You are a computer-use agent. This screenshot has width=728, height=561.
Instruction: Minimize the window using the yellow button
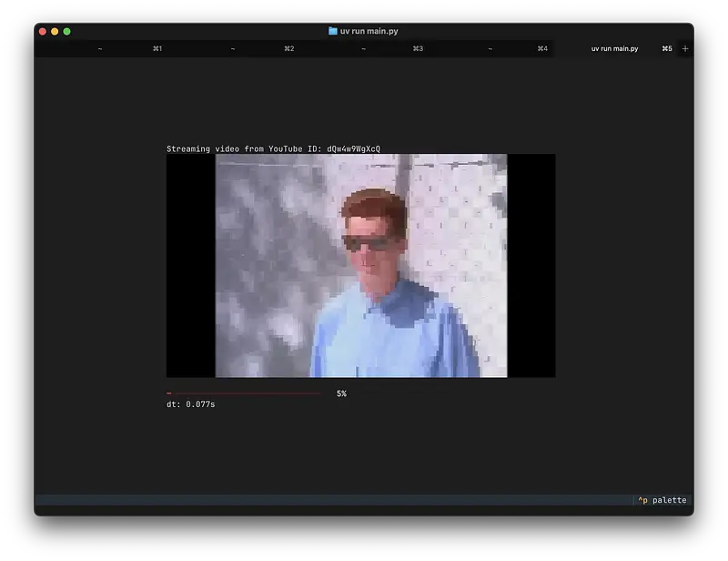click(x=55, y=31)
